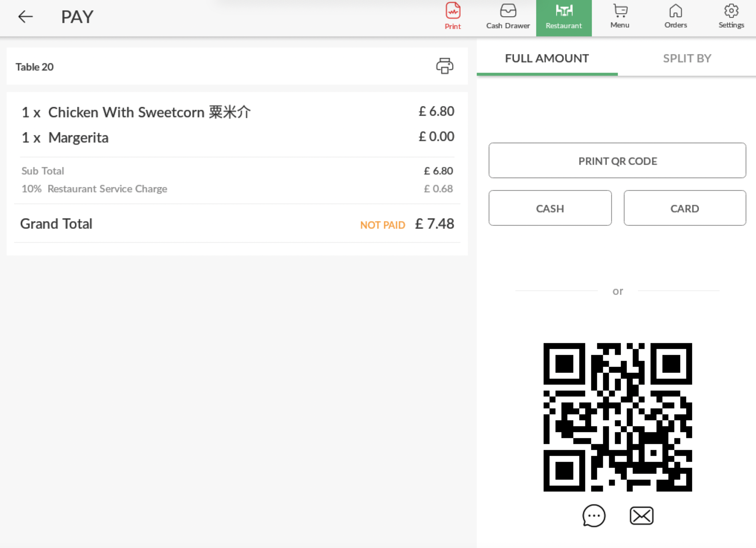Viewport: 756px width, 548px height.
Task: Open the Cash Drawer
Action: click(508, 17)
